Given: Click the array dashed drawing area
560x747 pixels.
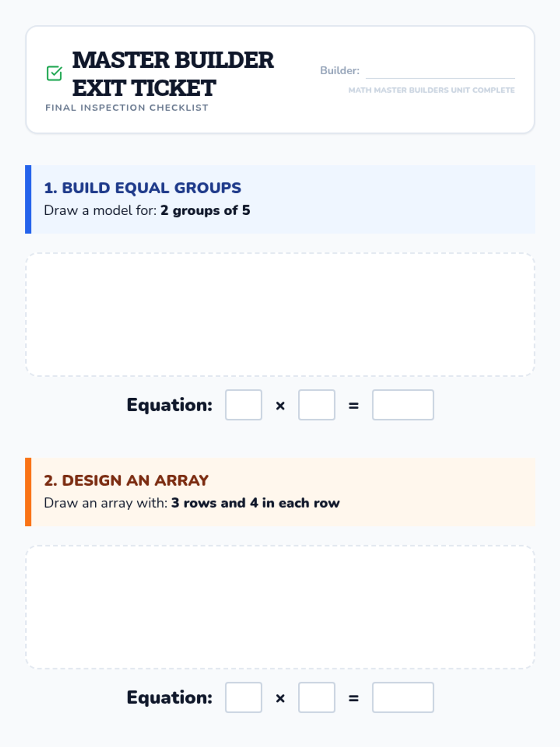Looking at the screenshot, I should (x=280, y=607).
